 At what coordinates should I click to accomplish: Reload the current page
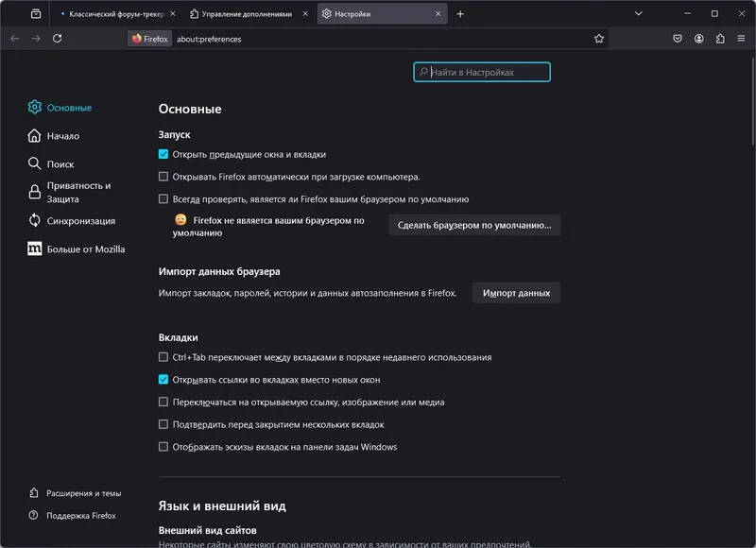click(58, 39)
